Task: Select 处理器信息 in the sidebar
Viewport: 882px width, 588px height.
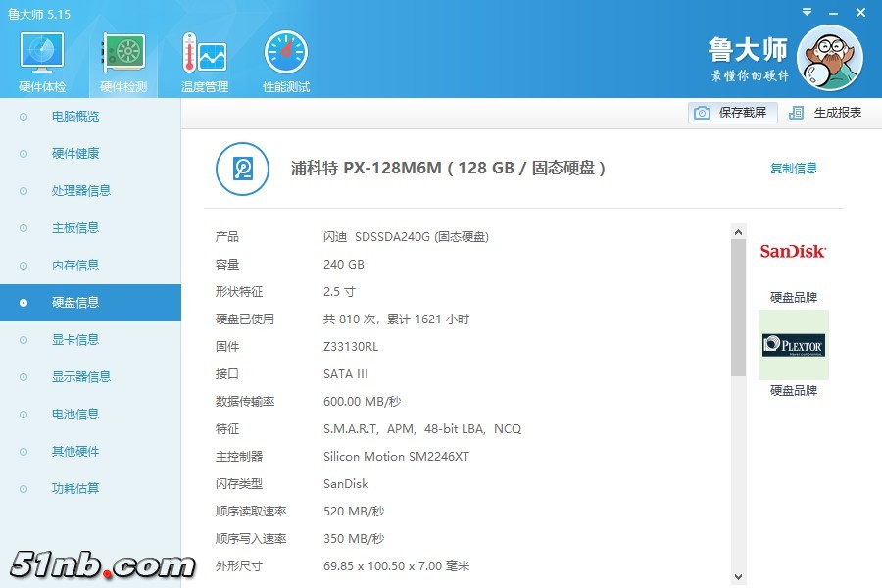Action: click(x=90, y=191)
